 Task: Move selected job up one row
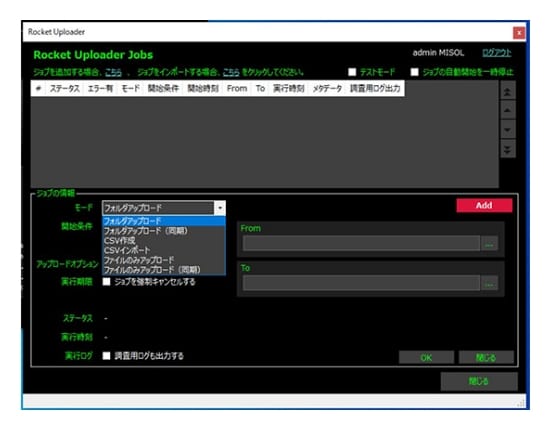(507, 110)
